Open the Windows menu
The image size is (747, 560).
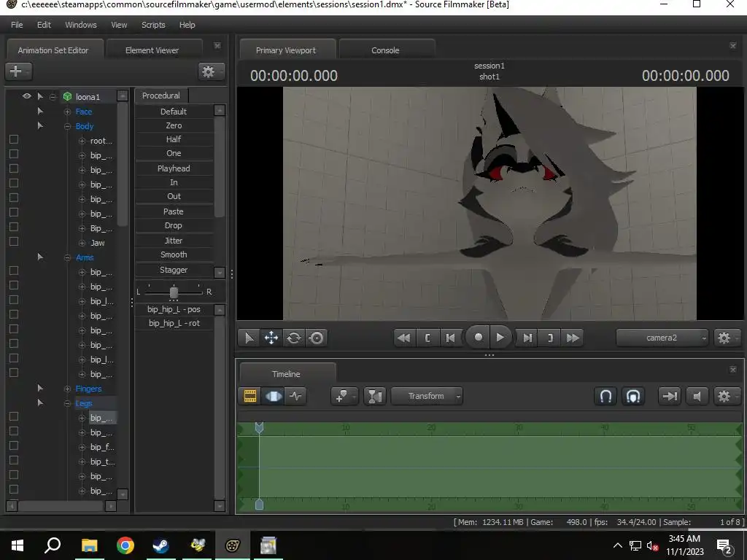pyautogui.click(x=80, y=25)
